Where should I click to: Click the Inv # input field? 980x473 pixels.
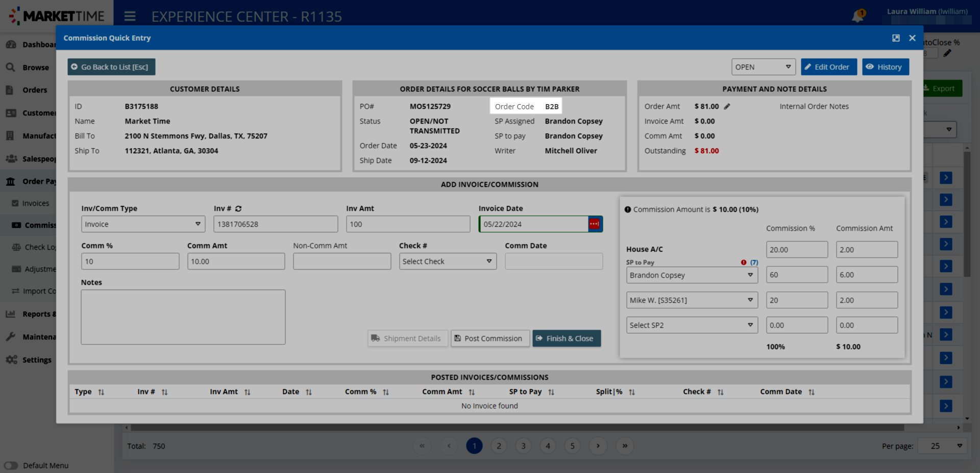point(276,224)
